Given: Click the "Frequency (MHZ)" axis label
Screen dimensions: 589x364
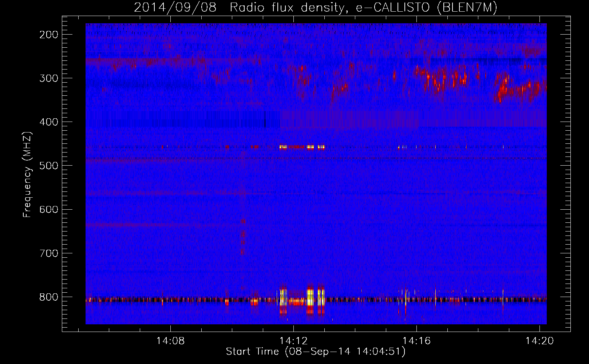Looking at the screenshot, I should click(27, 175).
